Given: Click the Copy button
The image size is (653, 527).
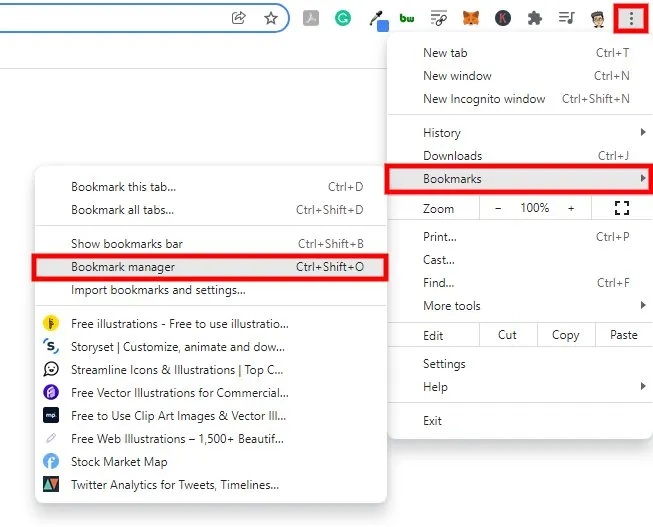Looking at the screenshot, I should pyautogui.click(x=566, y=335).
